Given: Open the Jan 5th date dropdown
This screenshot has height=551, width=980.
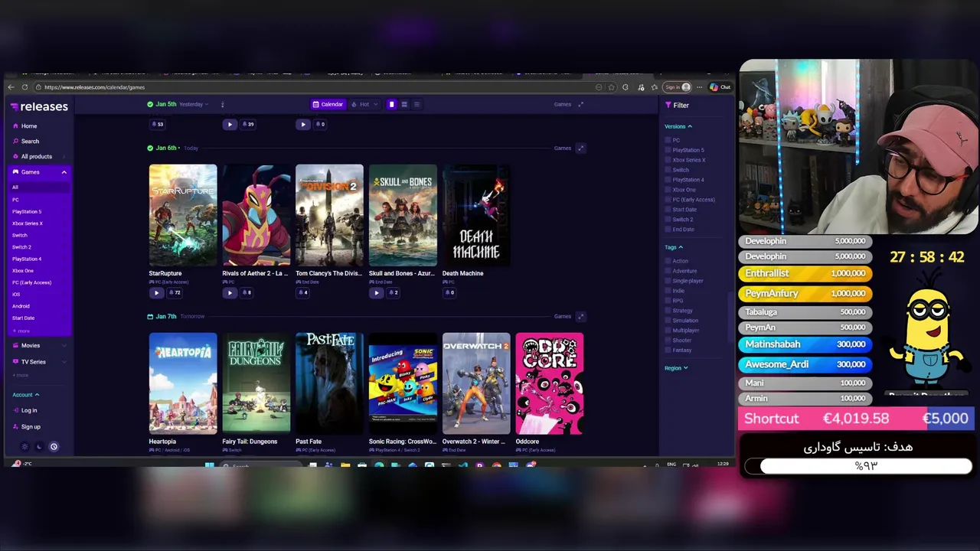Looking at the screenshot, I should [x=178, y=104].
